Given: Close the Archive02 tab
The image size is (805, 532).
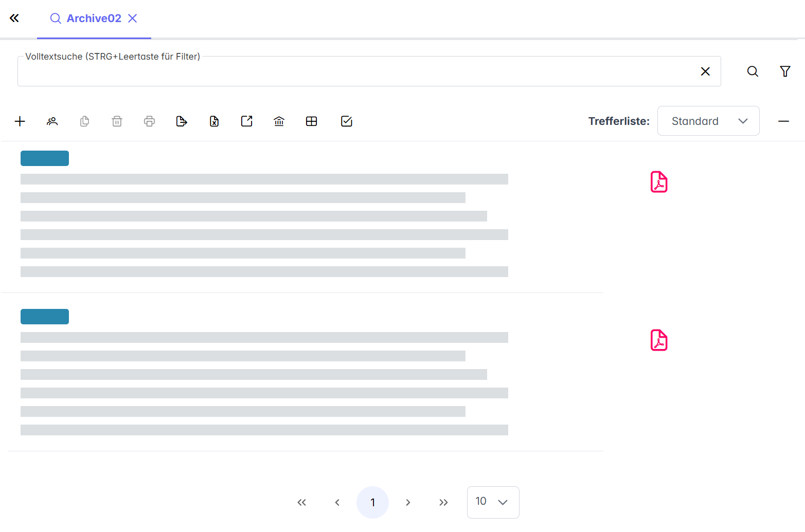Looking at the screenshot, I should pyautogui.click(x=133, y=19).
